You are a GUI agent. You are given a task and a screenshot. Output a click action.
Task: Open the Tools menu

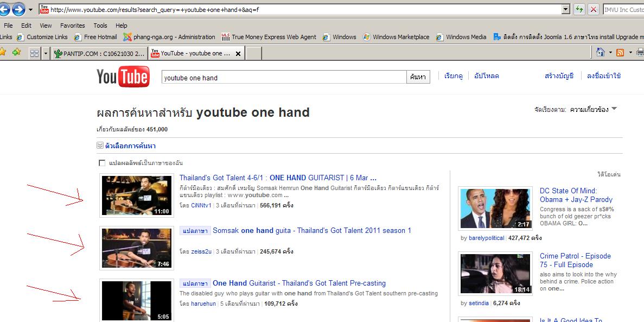100,26
